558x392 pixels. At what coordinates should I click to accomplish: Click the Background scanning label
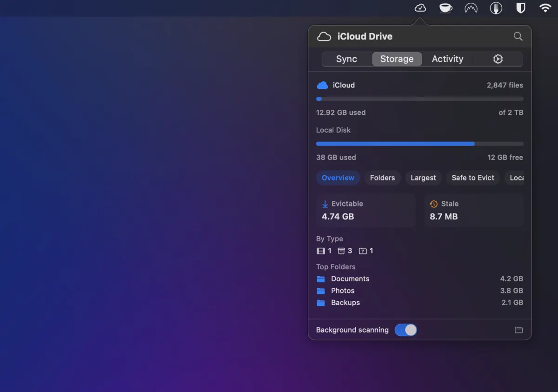[352, 330]
